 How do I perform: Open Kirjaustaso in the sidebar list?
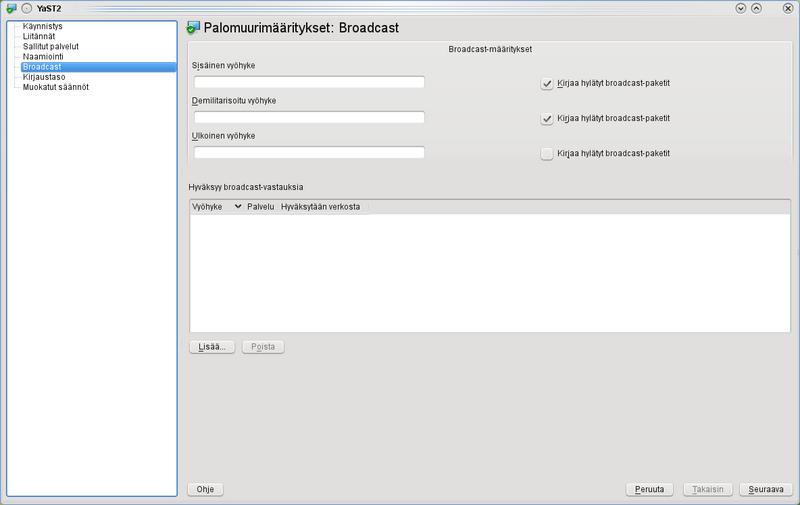click(44, 77)
